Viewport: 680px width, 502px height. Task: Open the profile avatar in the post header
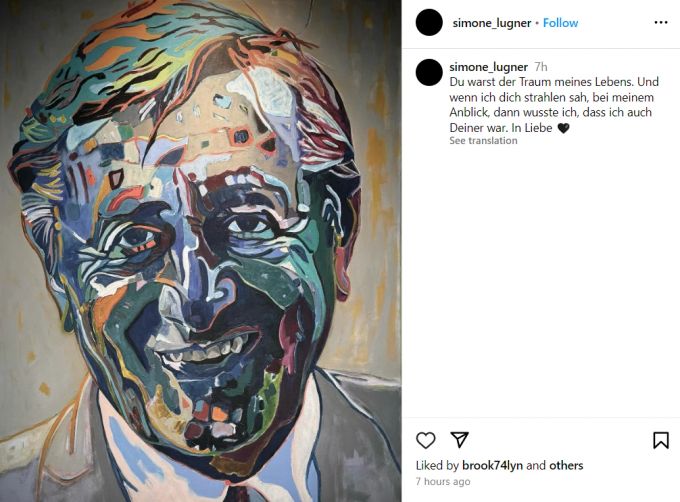click(429, 22)
